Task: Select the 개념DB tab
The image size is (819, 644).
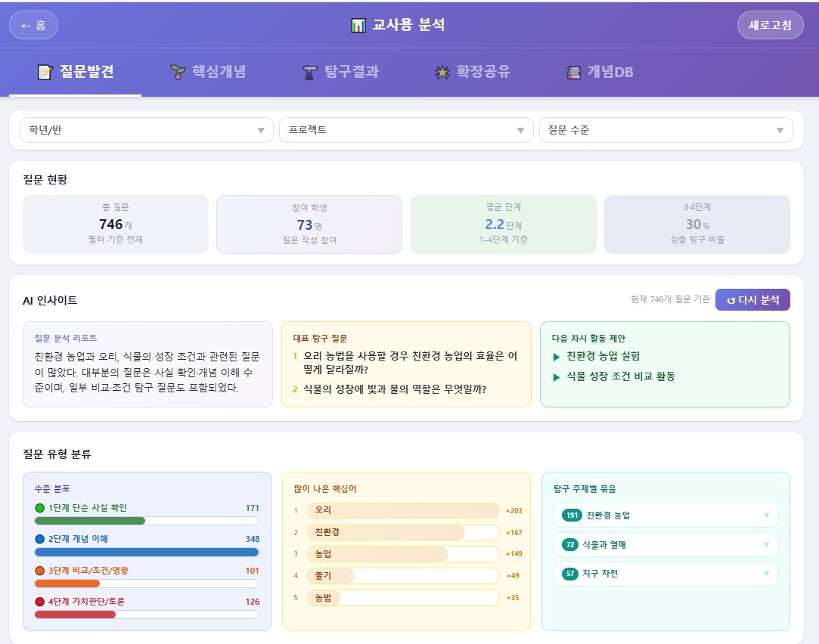Action: (x=600, y=72)
